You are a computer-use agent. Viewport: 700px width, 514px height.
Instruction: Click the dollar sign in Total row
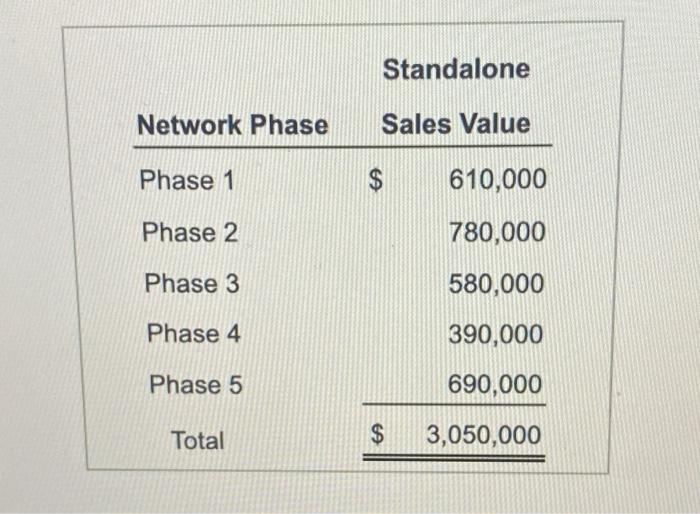[x=378, y=434]
